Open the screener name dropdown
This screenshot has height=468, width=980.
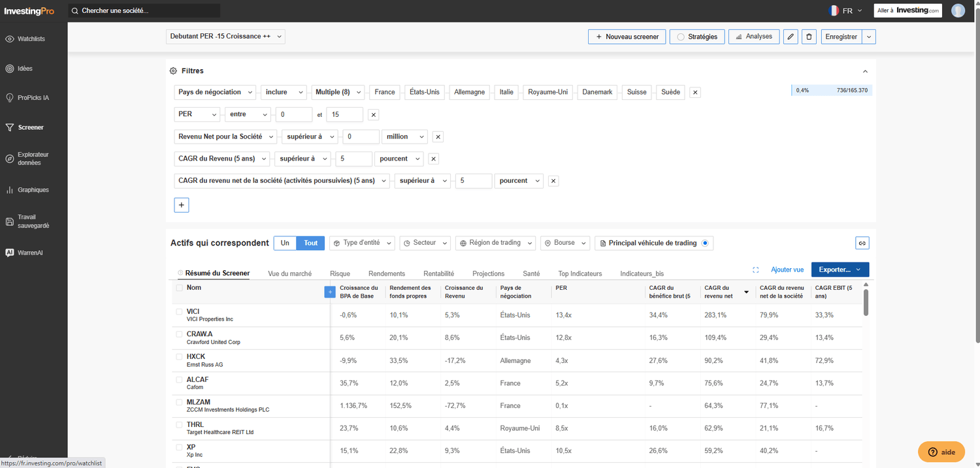(225, 37)
